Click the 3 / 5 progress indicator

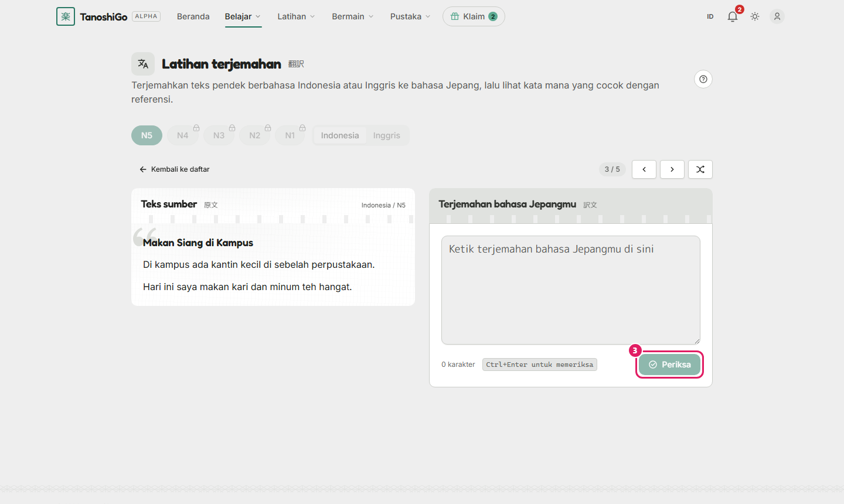point(612,169)
